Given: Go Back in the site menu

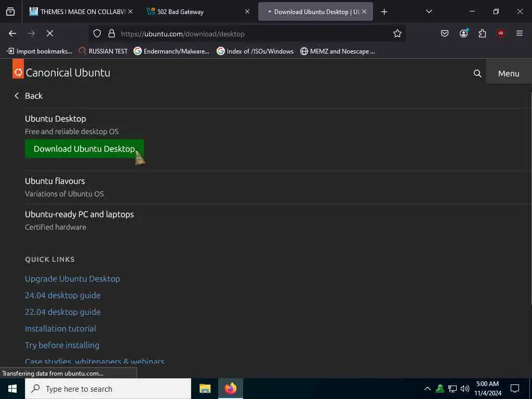Looking at the screenshot, I should tap(29, 96).
